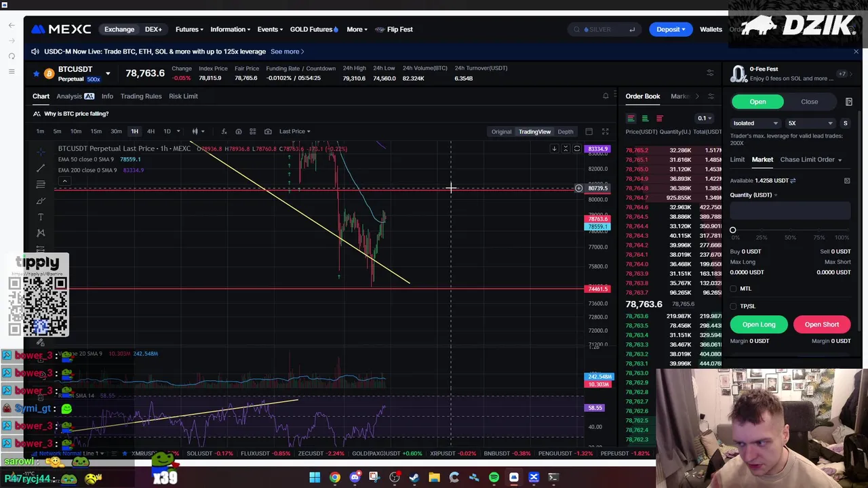The height and width of the screenshot is (488, 868).
Task: Switch to the Info tab
Action: (107, 96)
